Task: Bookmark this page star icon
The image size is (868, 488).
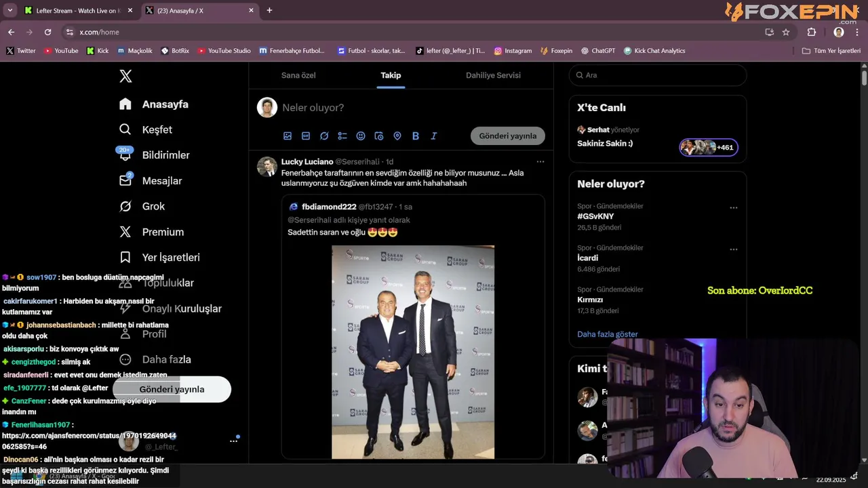Action: (786, 32)
